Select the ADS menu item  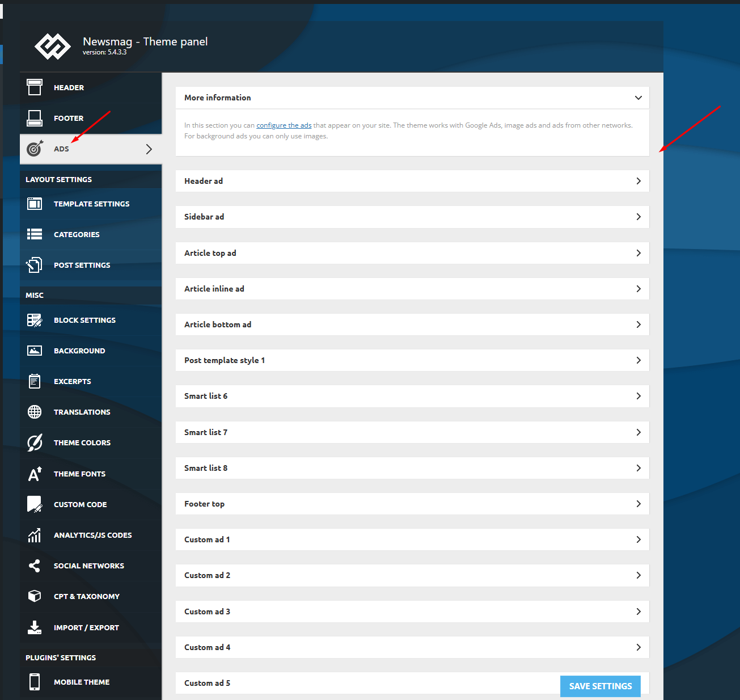point(91,149)
